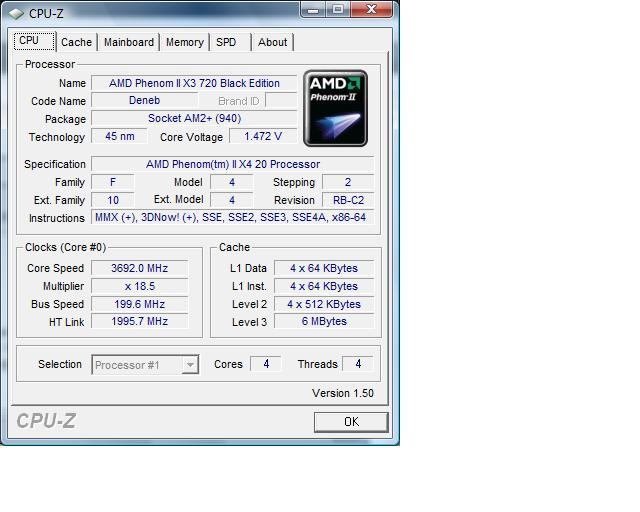Click the 3692.0 MHz core speed value
The height and width of the screenshot is (512, 640).
point(140,268)
